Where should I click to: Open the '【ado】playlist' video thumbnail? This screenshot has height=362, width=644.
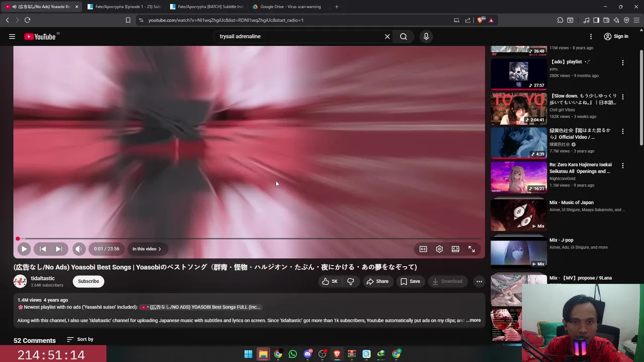519,74
